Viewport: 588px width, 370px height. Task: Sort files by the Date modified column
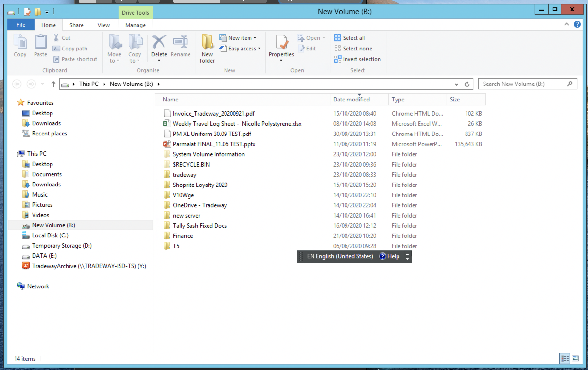click(x=351, y=99)
